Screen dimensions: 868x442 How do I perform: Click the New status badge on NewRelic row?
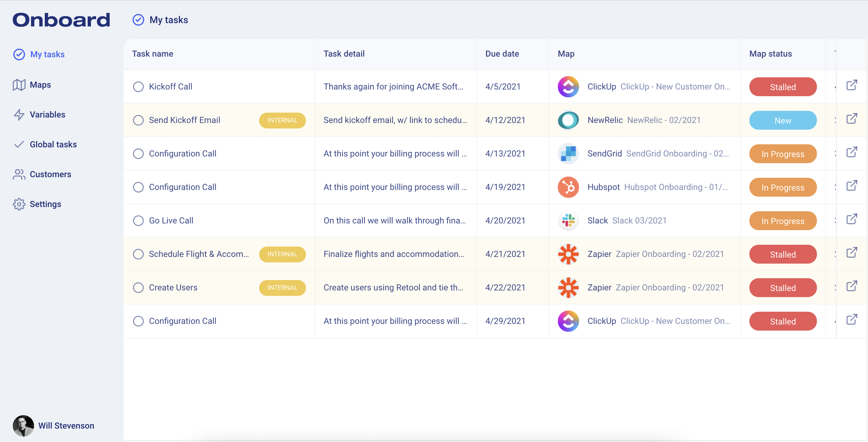(x=783, y=120)
